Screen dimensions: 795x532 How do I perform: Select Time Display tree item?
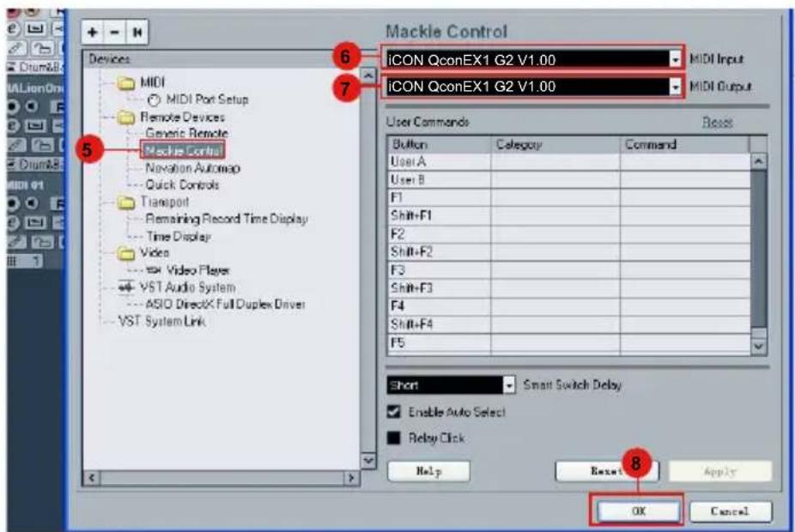click(178, 236)
